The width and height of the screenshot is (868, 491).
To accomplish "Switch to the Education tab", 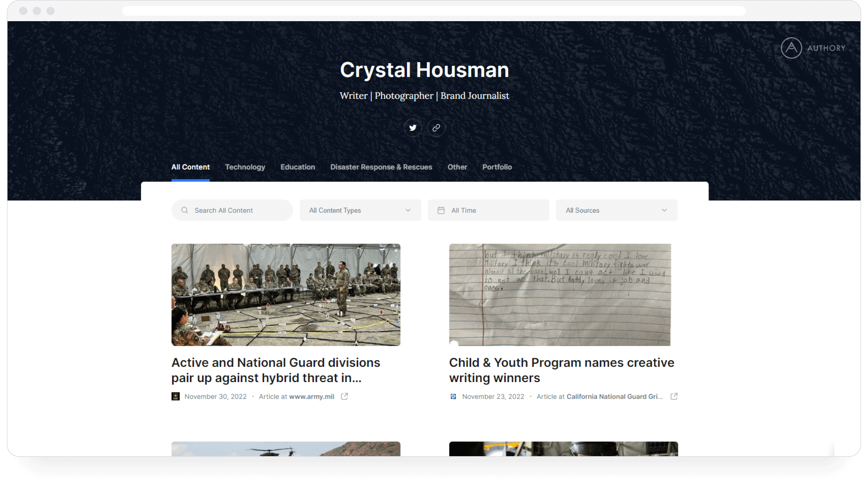I will [297, 167].
